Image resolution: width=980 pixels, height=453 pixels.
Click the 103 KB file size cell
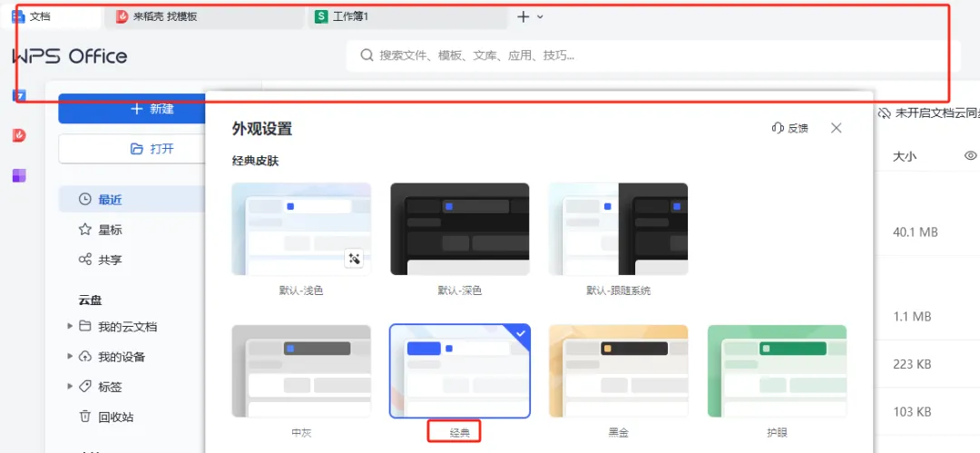[x=912, y=412]
